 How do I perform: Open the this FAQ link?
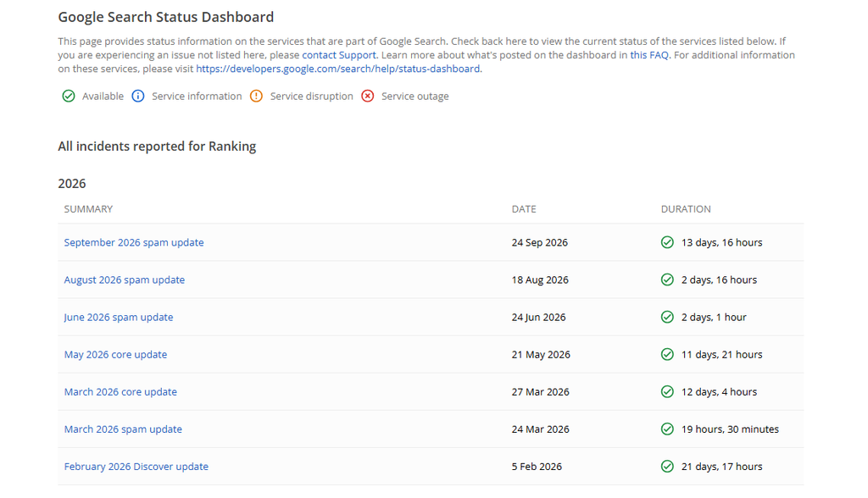pyautogui.click(x=649, y=55)
